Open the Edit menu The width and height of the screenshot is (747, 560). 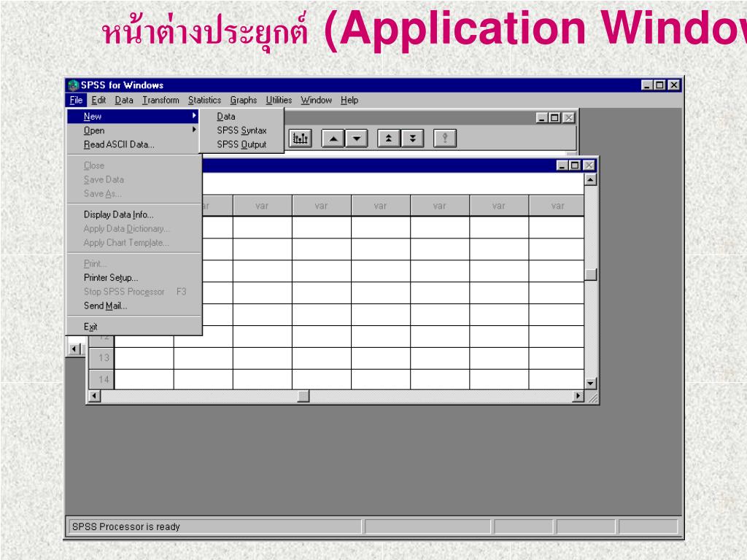click(x=98, y=100)
